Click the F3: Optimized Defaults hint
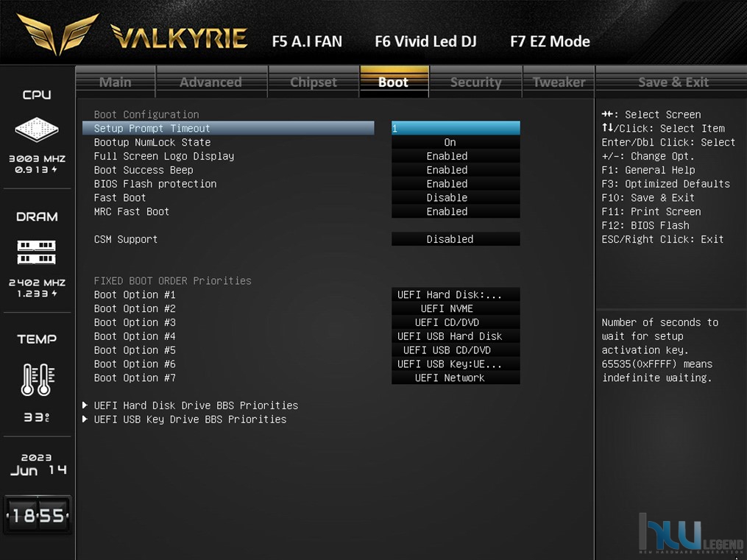Viewport: 747px width, 560px height. coord(665,184)
